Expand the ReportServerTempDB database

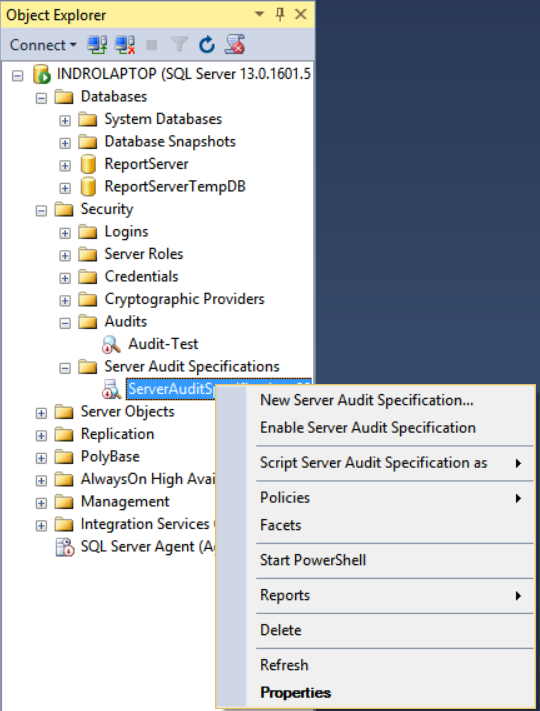65,188
